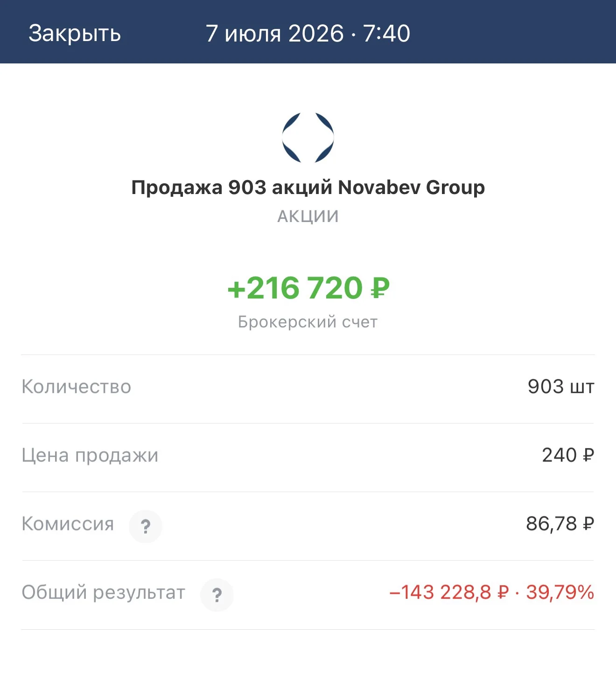Select the Комиссия row label
The image size is (616, 674).
pos(68,524)
